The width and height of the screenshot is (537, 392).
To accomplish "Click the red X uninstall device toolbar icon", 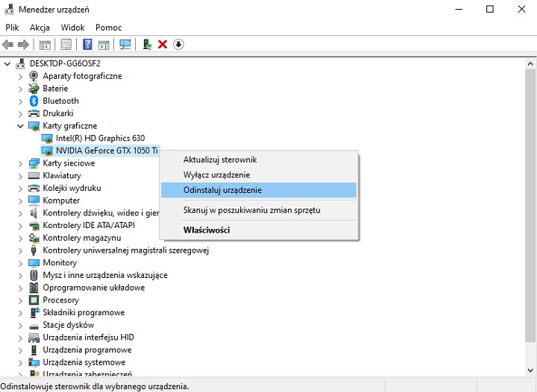I will pyautogui.click(x=163, y=45).
